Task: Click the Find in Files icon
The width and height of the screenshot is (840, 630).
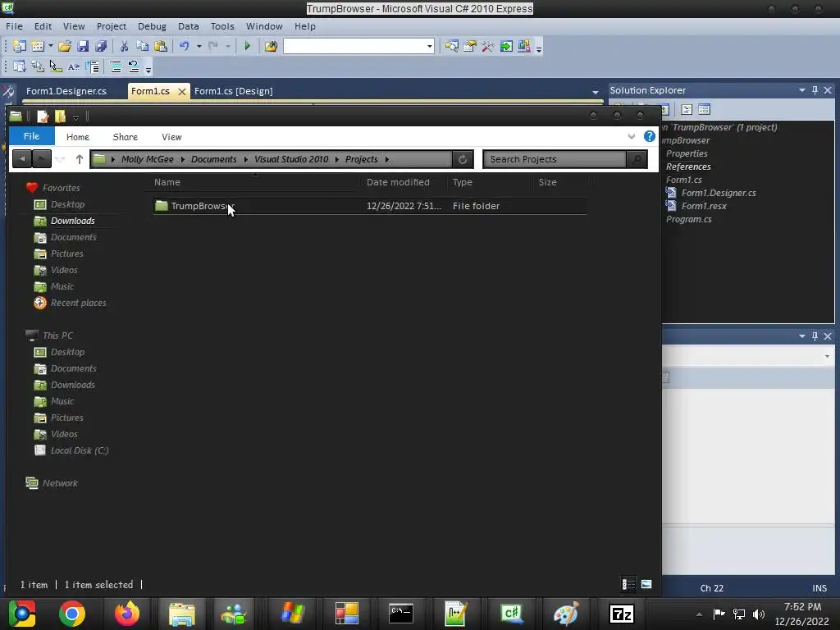Action: pyautogui.click(x=271, y=46)
